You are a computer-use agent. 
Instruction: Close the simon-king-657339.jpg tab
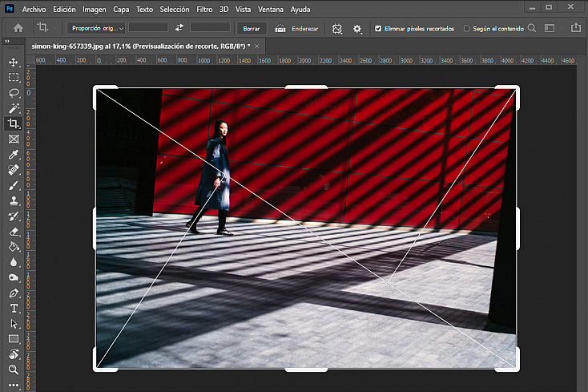point(257,46)
